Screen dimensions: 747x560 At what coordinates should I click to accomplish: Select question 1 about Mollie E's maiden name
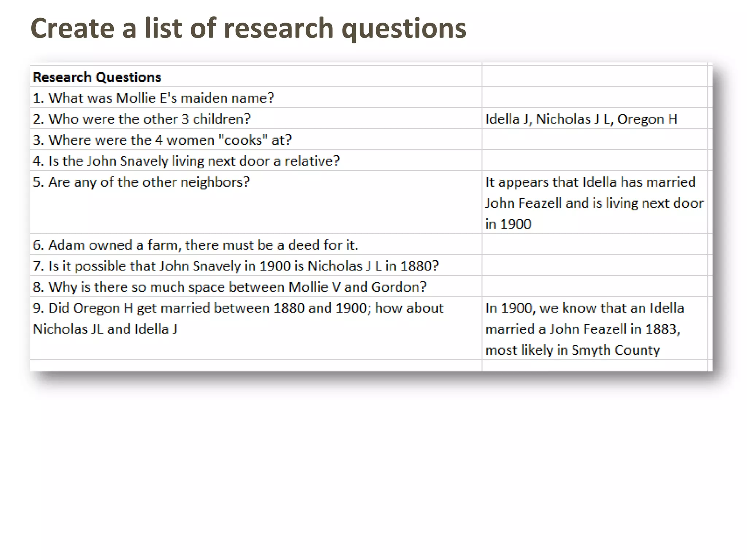(256, 97)
